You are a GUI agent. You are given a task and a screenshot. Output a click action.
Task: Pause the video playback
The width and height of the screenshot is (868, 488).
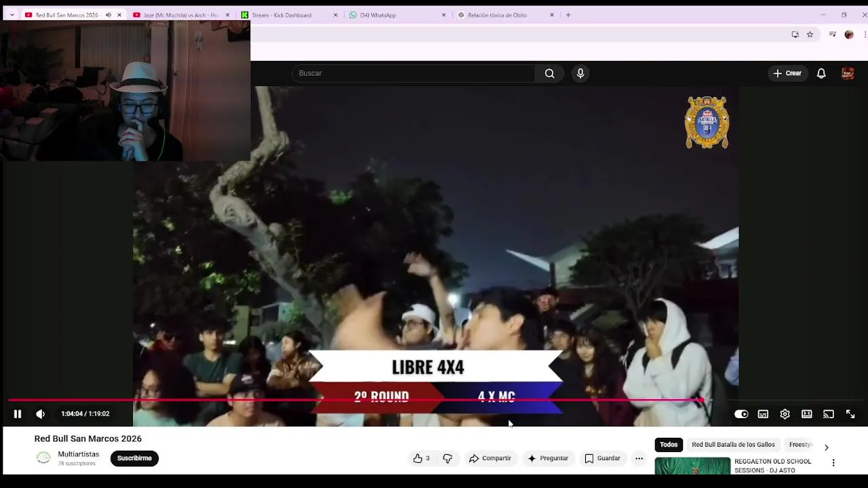coord(18,414)
